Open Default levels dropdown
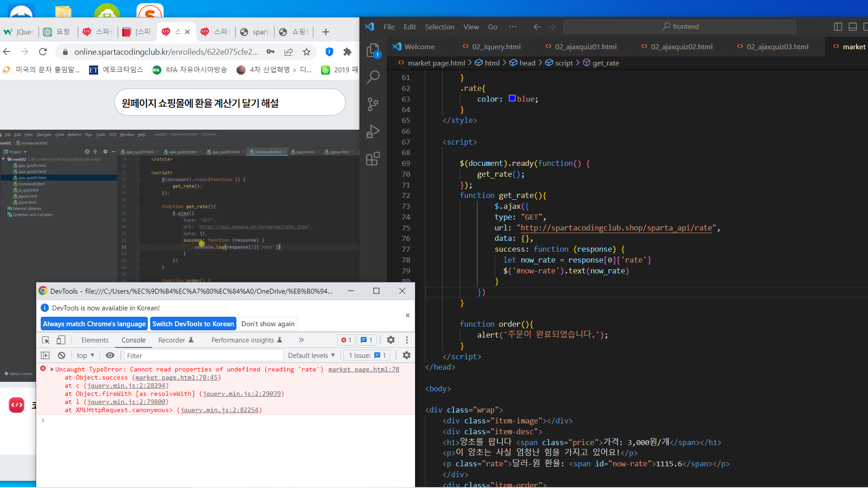 point(311,356)
